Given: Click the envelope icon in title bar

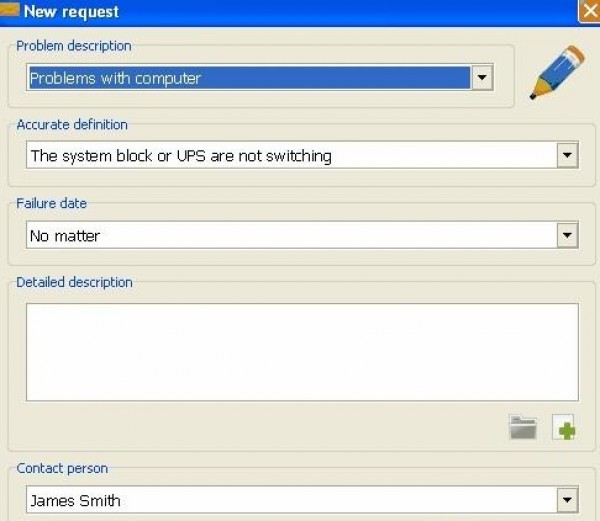Looking at the screenshot, I should click(9, 10).
